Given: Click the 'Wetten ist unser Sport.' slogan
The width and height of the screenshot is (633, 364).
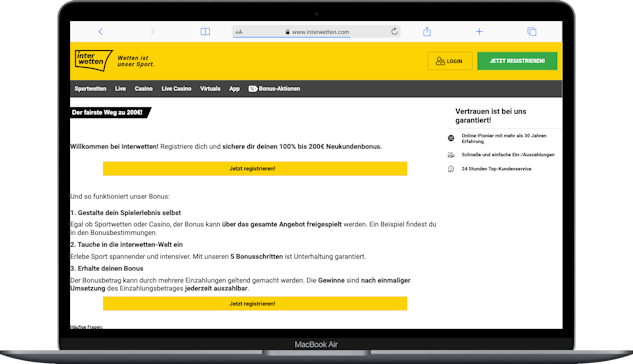Looking at the screenshot, I should pos(136,61).
